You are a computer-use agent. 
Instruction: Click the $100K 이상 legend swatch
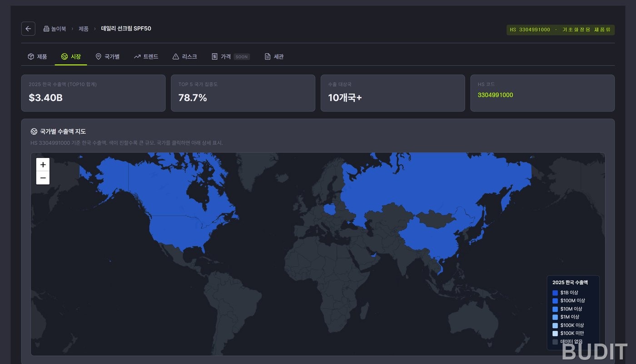(x=555, y=325)
